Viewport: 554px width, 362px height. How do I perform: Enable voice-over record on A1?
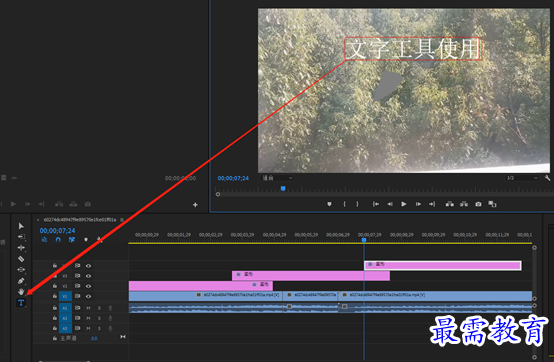110,308
